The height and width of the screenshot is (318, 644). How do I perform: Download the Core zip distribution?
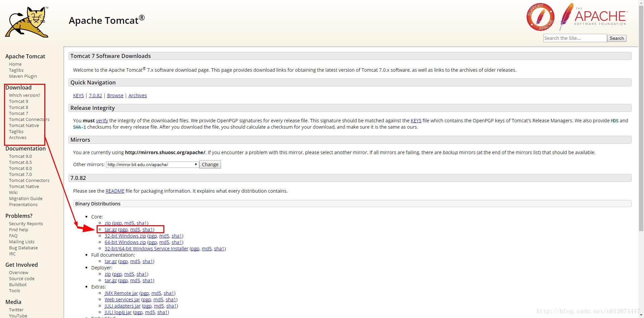pyautogui.click(x=108, y=223)
